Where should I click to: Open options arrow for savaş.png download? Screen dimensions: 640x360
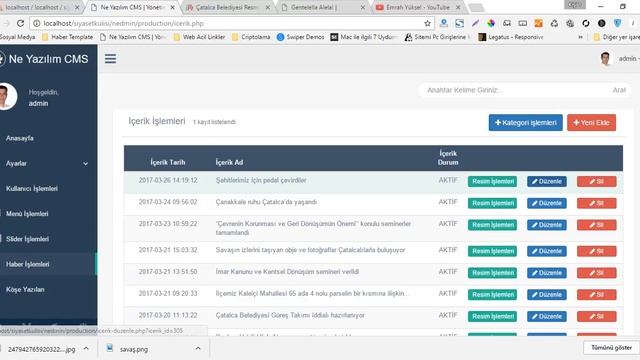[198, 349]
